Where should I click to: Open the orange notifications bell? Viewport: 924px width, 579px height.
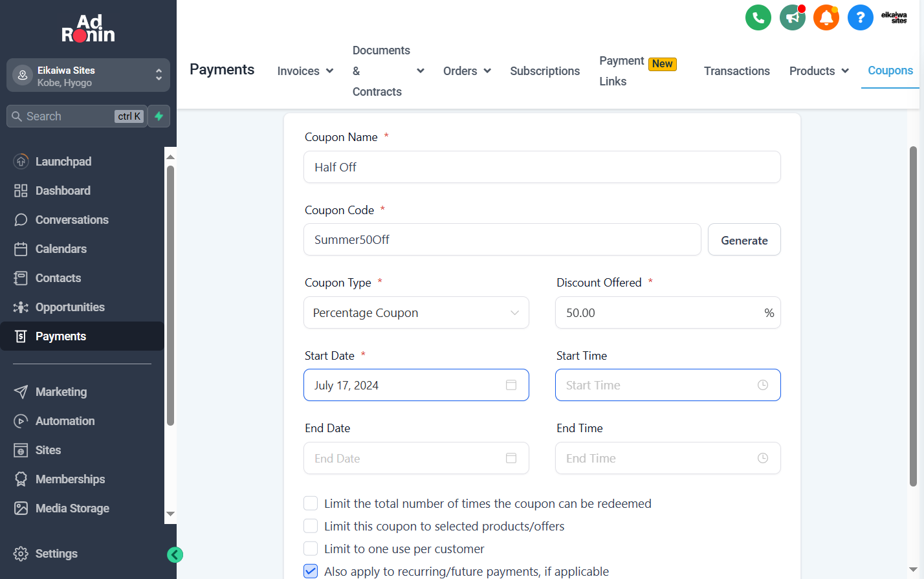(x=826, y=17)
